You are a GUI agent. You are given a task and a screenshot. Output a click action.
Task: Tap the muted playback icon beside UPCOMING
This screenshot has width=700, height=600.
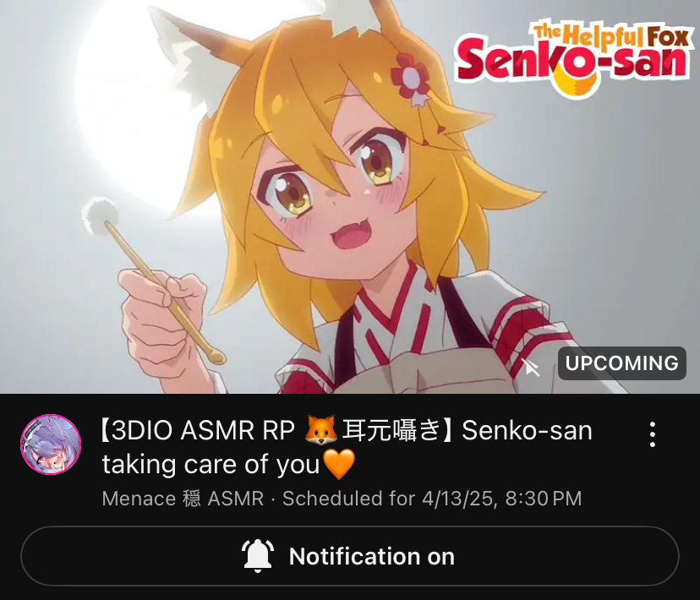(531, 367)
